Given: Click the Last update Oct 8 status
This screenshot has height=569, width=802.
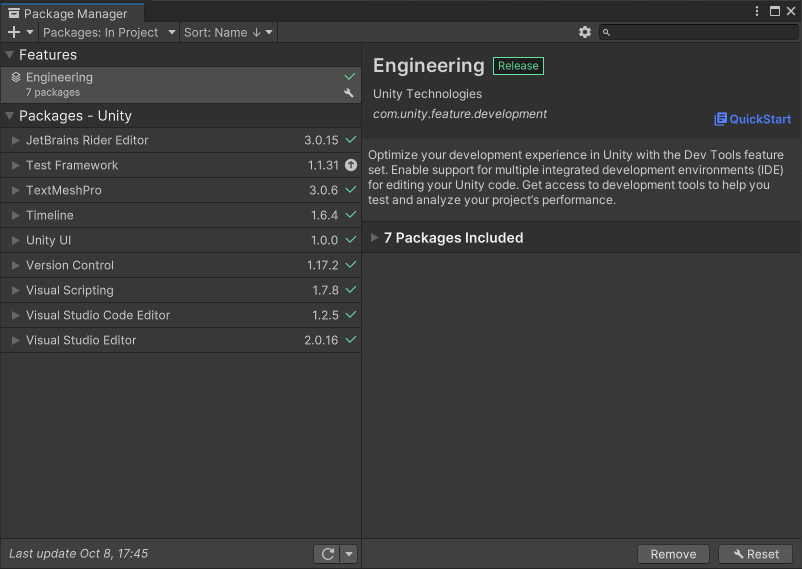Looking at the screenshot, I should click(x=78, y=554).
